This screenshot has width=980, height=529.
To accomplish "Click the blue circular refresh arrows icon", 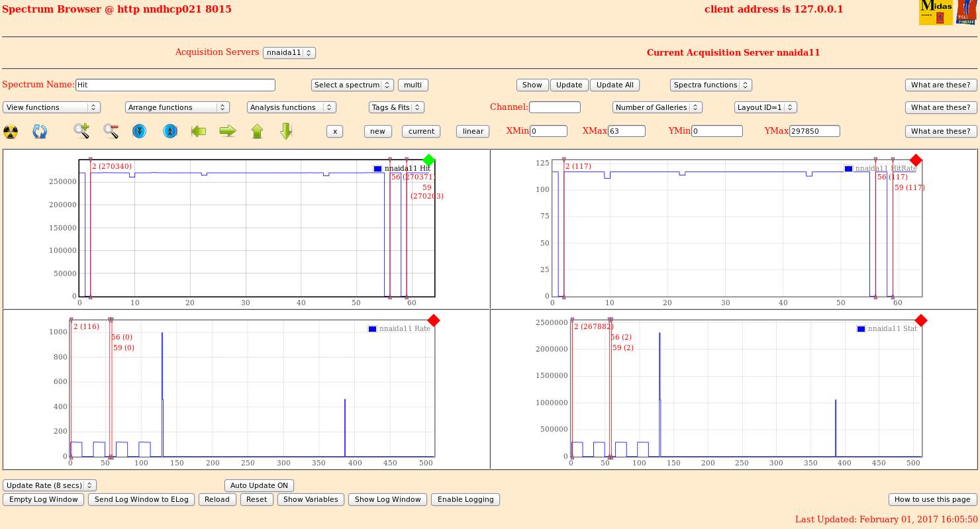I will click(x=40, y=132).
